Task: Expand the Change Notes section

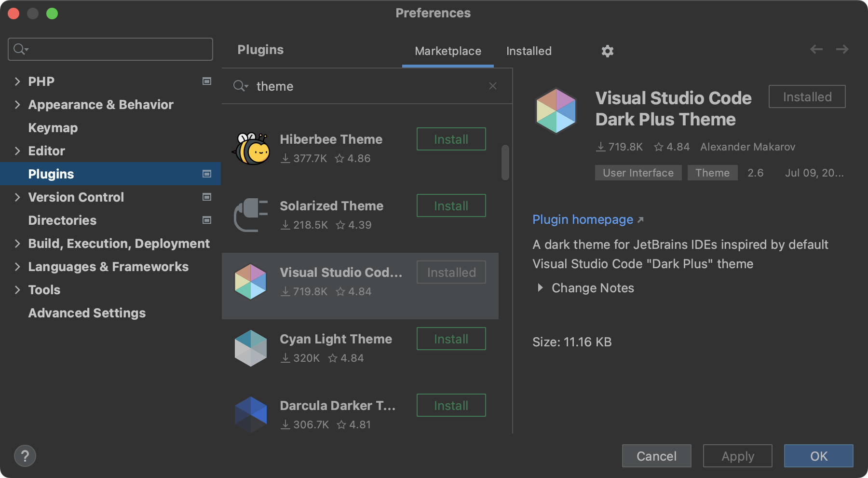Action: point(540,288)
